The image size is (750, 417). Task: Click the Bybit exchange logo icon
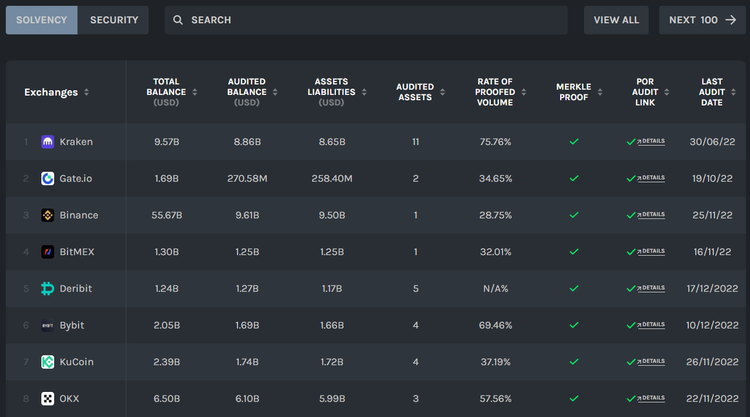(x=47, y=325)
